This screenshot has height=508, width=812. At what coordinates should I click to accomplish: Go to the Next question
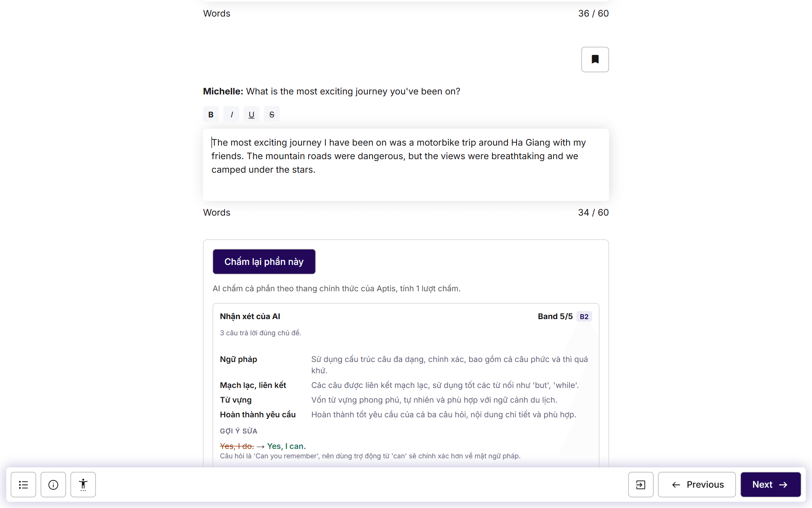click(x=771, y=485)
